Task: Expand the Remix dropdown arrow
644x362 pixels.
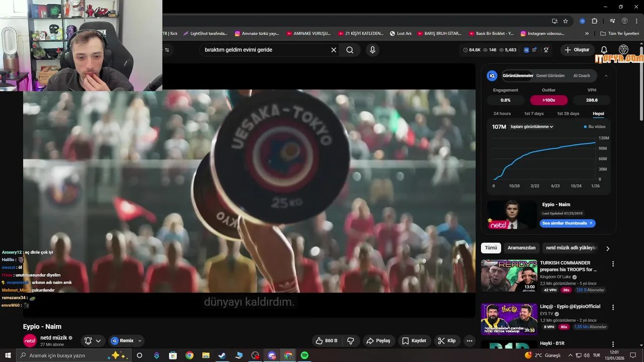Action: (140, 340)
